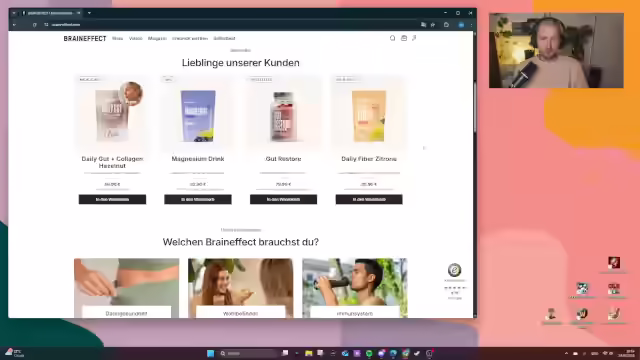Expand the system tray hidden icons chevron

point(566,353)
